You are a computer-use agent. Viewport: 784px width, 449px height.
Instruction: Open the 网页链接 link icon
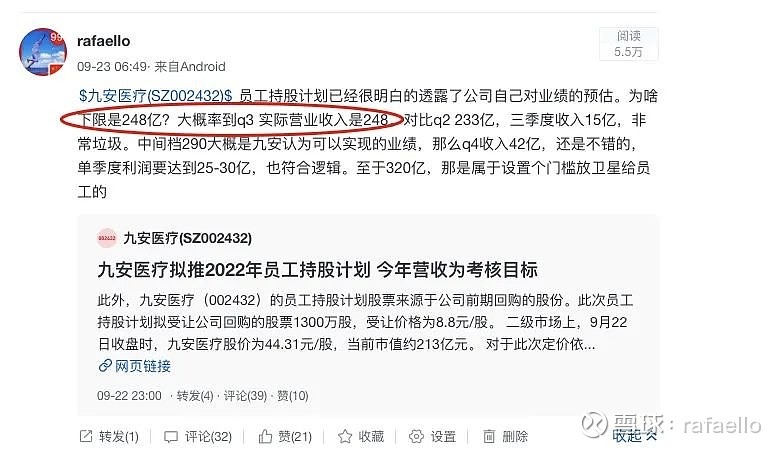(104, 366)
